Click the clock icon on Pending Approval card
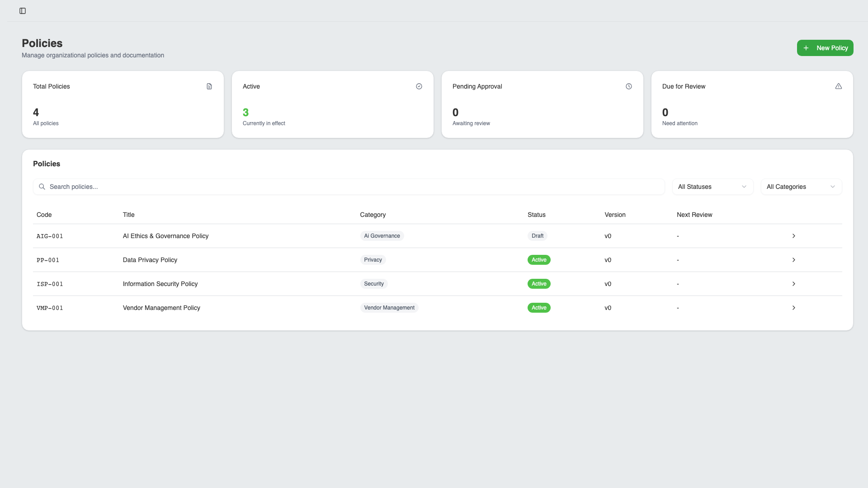Screen dimensions: 868x488 pyautogui.click(x=629, y=86)
